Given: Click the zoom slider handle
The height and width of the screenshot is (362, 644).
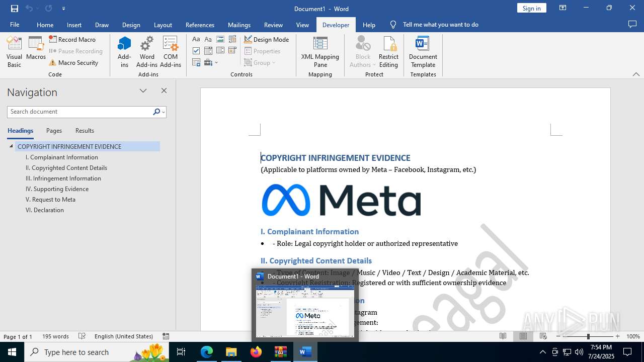Looking at the screenshot, I should tap(588, 336).
